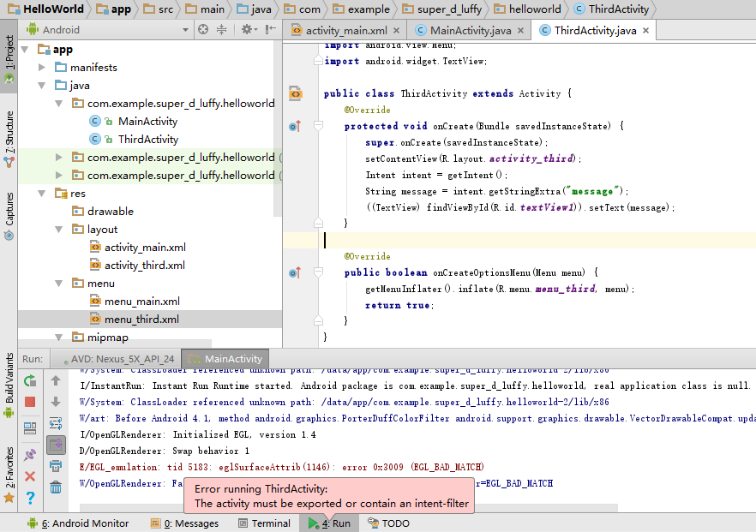Image resolution: width=756 pixels, height=532 pixels.
Task: Open the Android view selector dropdown
Action: click(185, 30)
